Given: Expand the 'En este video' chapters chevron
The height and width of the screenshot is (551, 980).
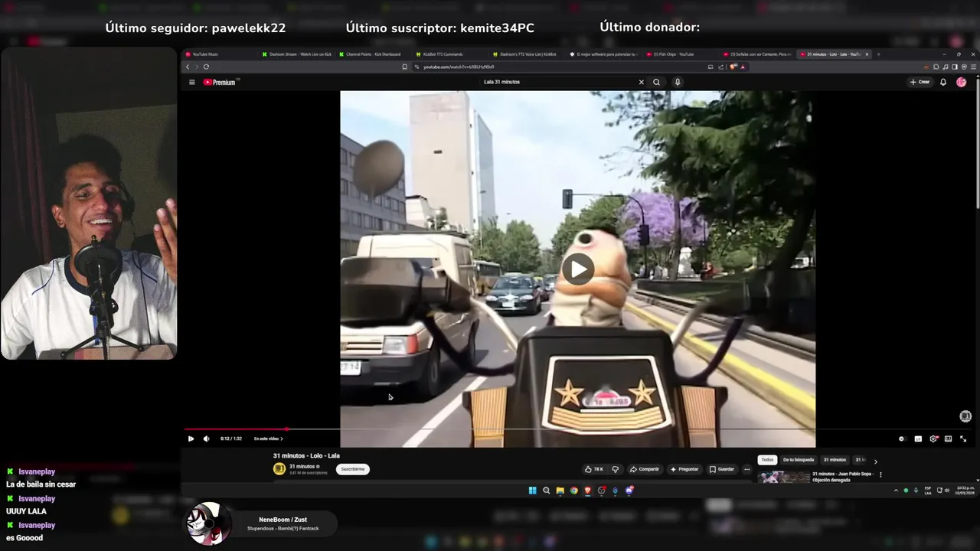Looking at the screenshot, I should (x=282, y=439).
